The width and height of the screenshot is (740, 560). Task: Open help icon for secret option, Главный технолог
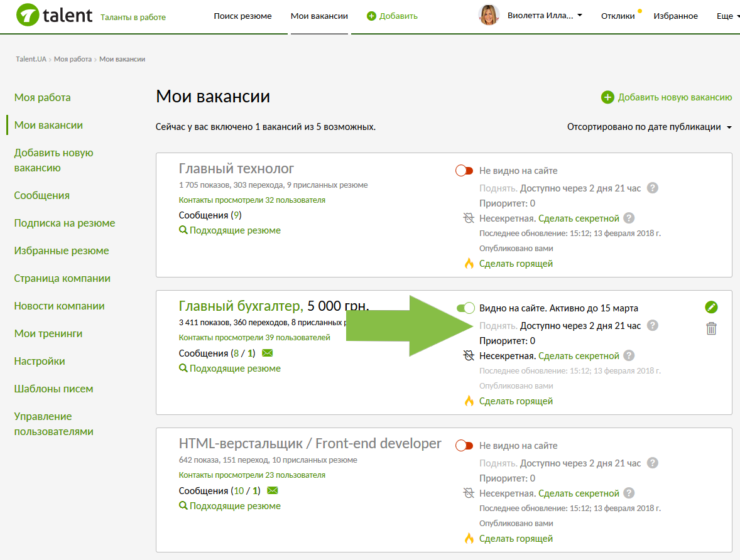tap(629, 218)
